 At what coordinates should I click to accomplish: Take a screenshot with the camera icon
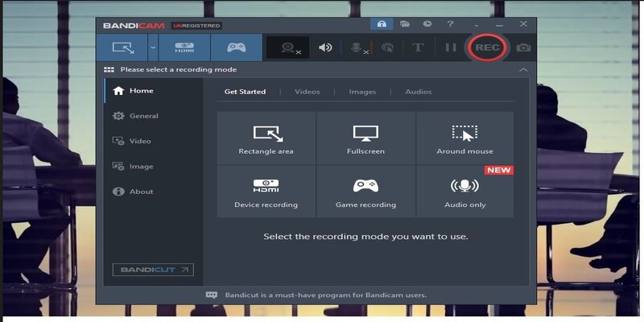point(523,47)
